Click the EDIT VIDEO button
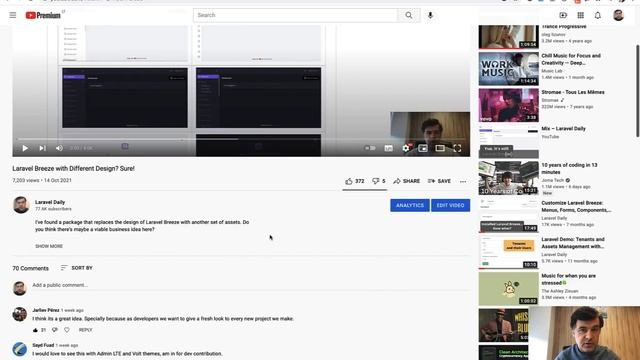The height and width of the screenshot is (360, 640). [x=451, y=205]
